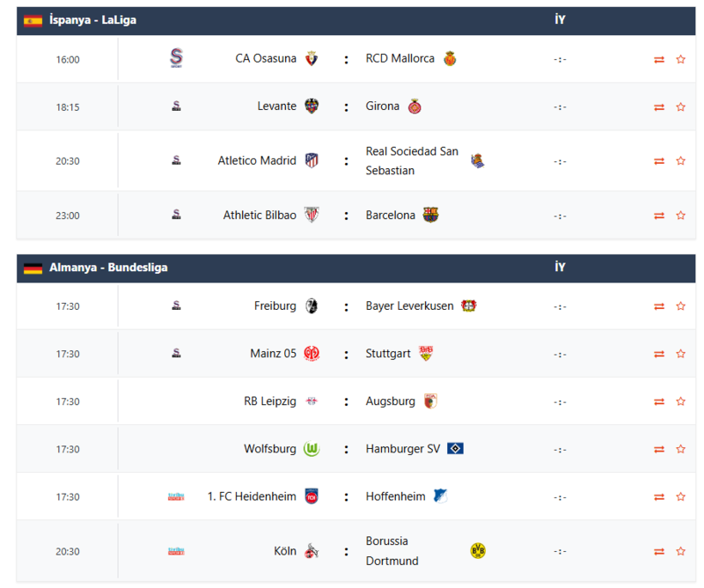Click the Germany flag in Bundesliga header

[x=33, y=268]
